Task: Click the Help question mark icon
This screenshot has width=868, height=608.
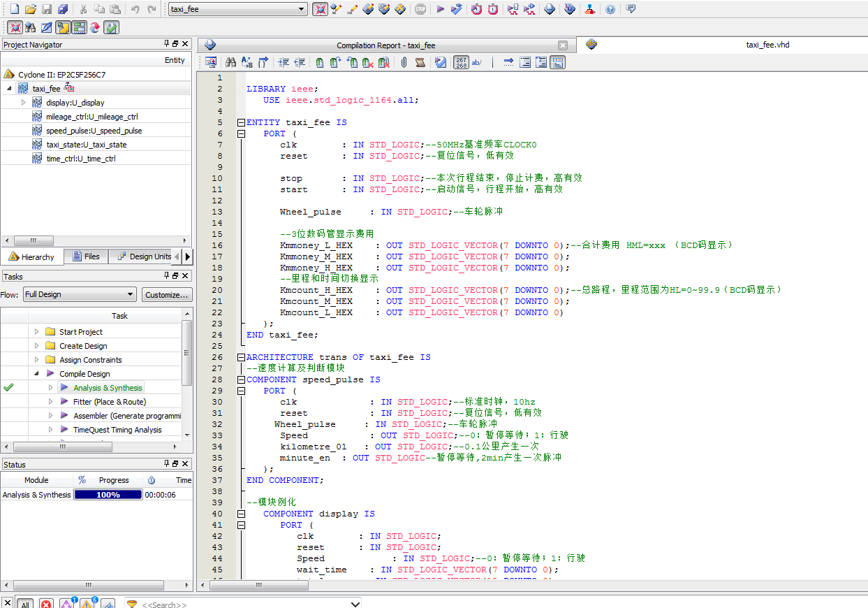Action: click(x=610, y=9)
